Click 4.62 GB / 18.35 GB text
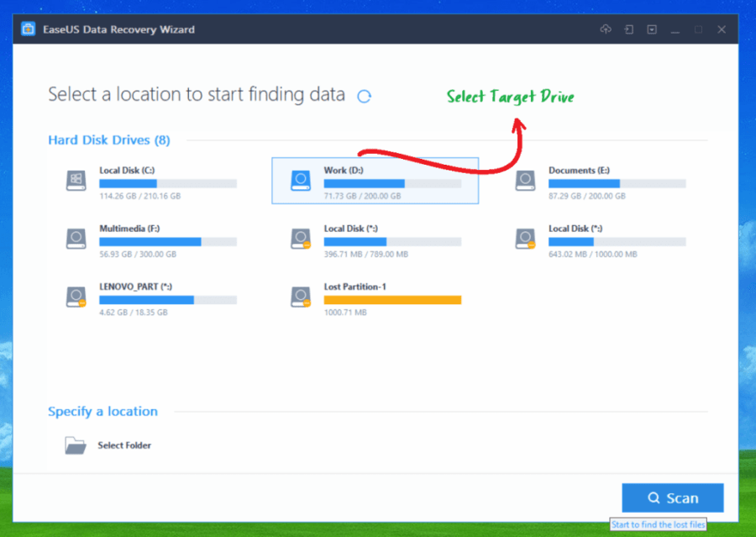The height and width of the screenshot is (537, 756). [x=134, y=313]
